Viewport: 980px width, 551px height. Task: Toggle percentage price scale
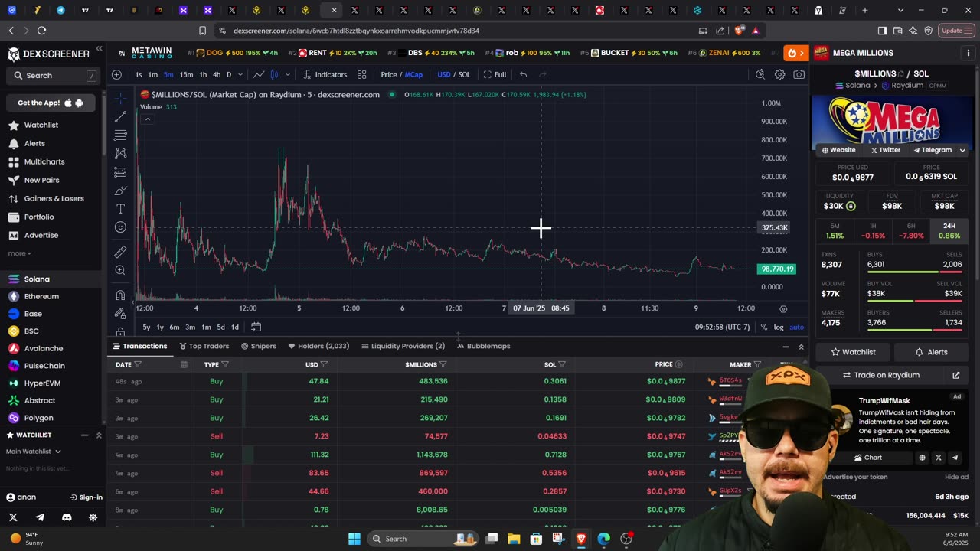(763, 328)
